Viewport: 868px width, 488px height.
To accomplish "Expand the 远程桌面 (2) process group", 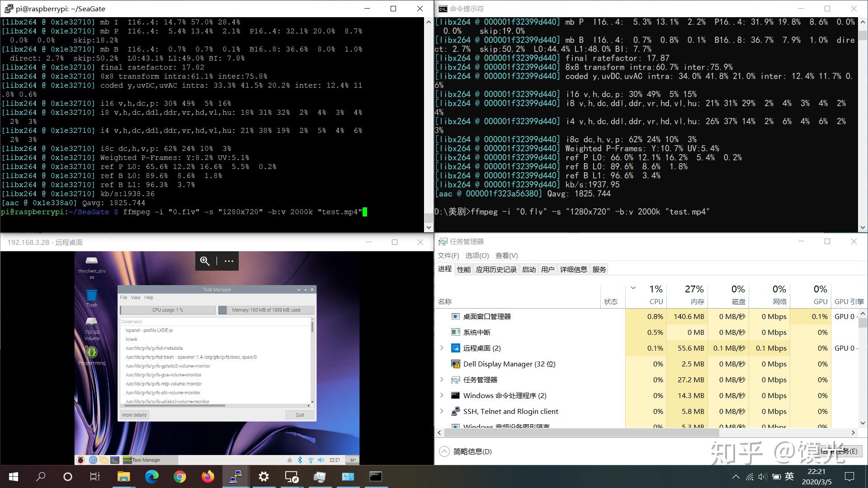I will [x=442, y=348].
